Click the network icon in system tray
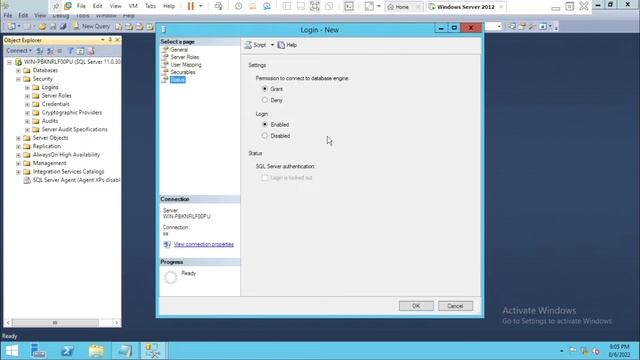 (584, 351)
